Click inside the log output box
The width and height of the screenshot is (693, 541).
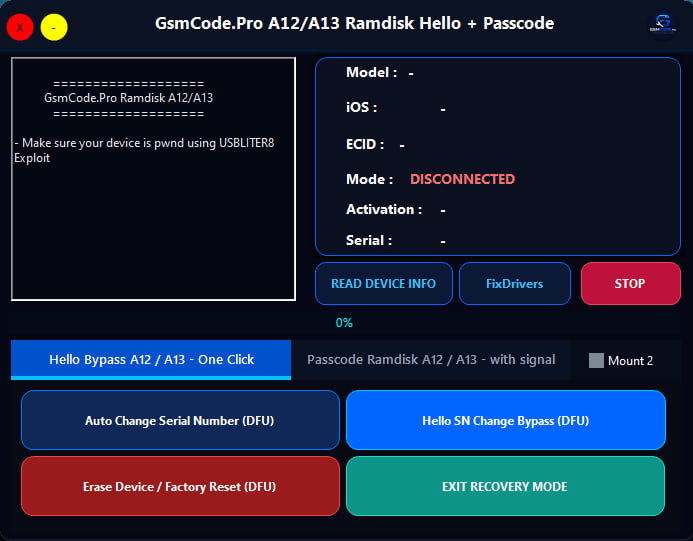[153, 179]
